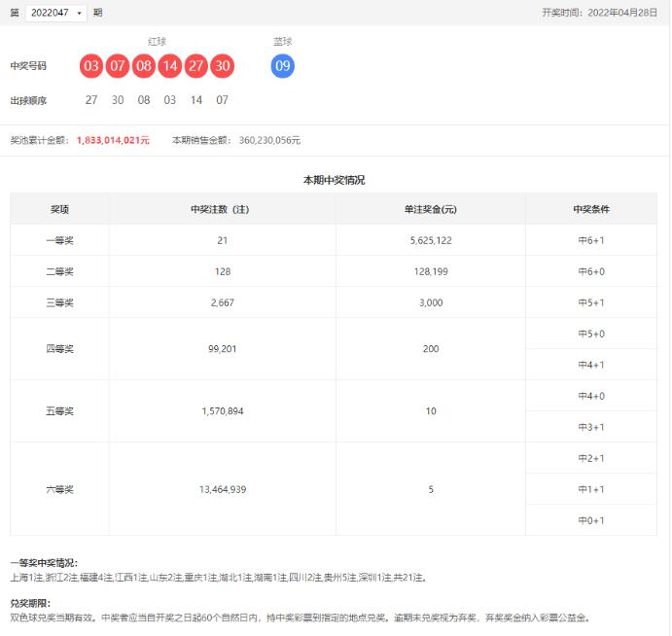This screenshot has width=672, height=636.
Task: Click the 蓝球 label
Action: pos(283,42)
